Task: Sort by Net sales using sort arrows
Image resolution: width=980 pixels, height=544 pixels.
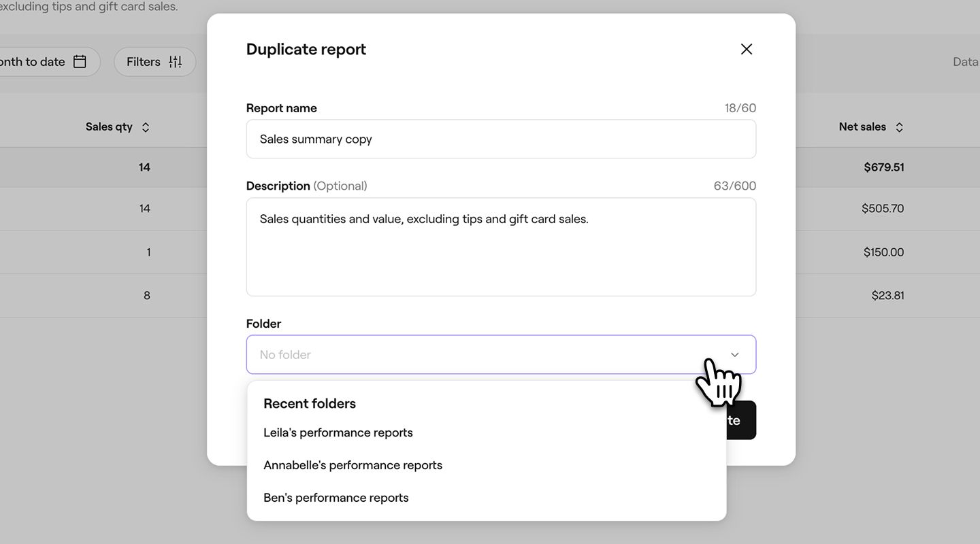Action: pyautogui.click(x=899, y=127)
